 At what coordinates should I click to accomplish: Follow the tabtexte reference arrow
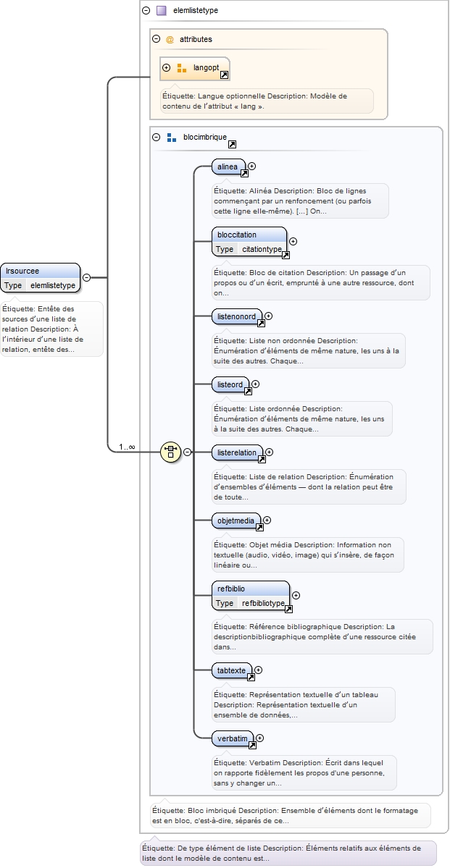coord(251,677)
